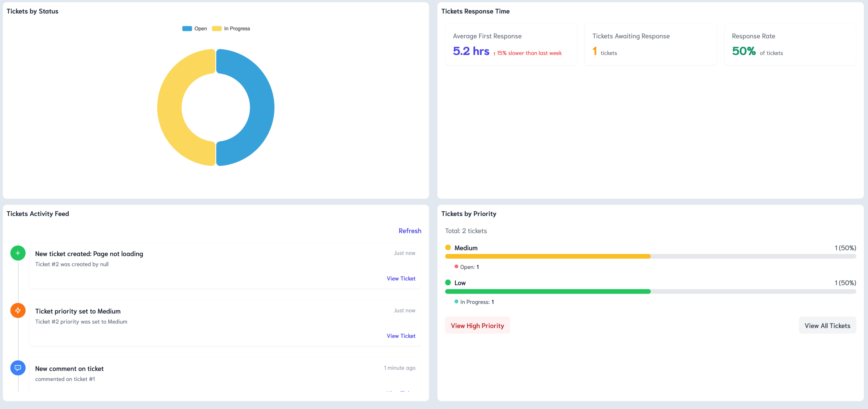Click the yellow Medium priority dot
The height and width of the screenshot is (409, 868).
pyautogui.click(x=448, y=248)
